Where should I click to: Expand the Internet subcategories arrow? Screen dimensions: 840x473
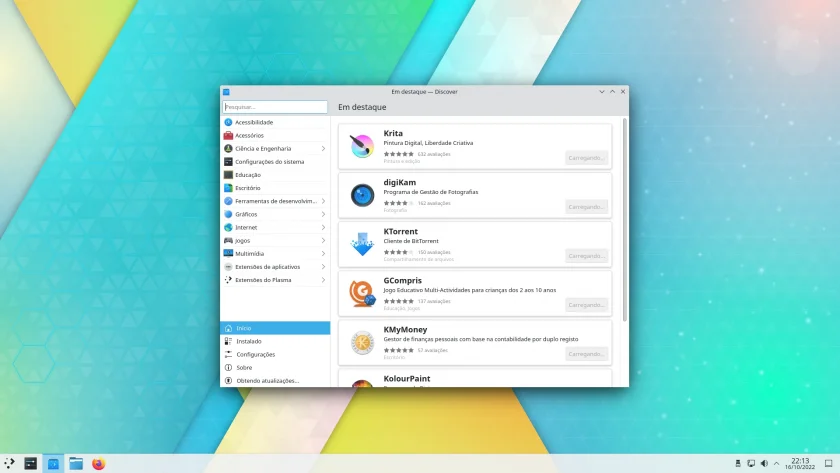coord(323,227)
